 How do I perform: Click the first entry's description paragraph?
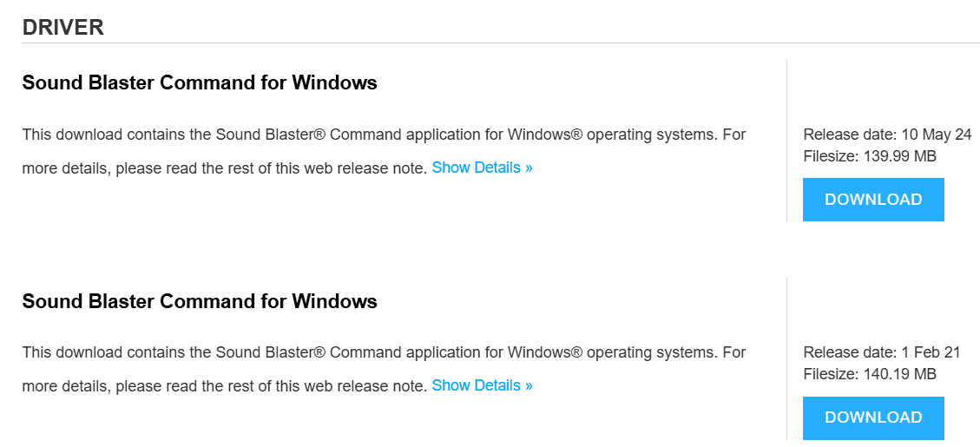coord(384,151)
